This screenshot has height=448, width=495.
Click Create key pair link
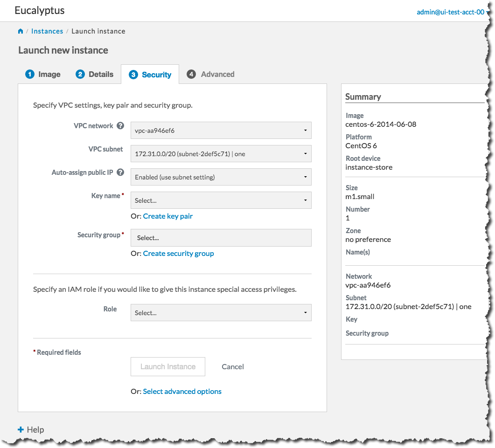coord(167,216)
